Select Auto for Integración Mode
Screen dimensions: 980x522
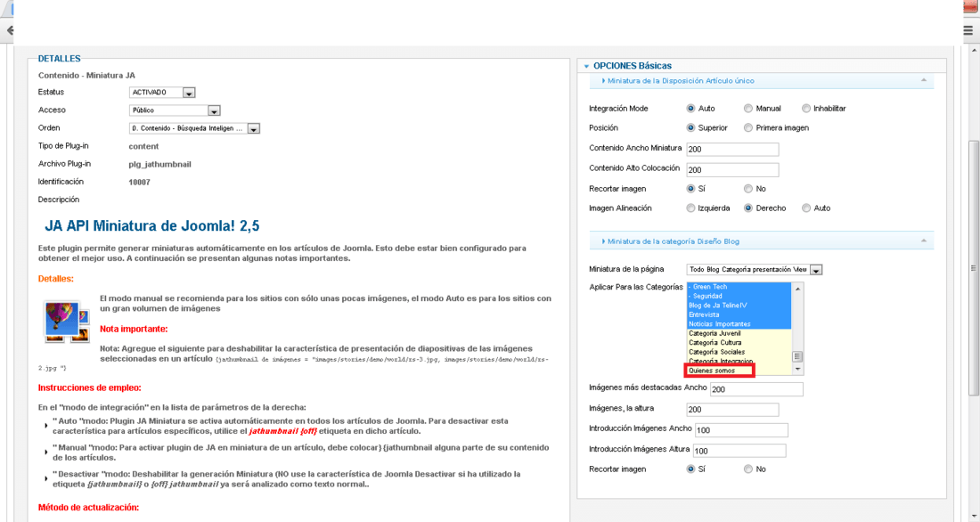(690, 108)
